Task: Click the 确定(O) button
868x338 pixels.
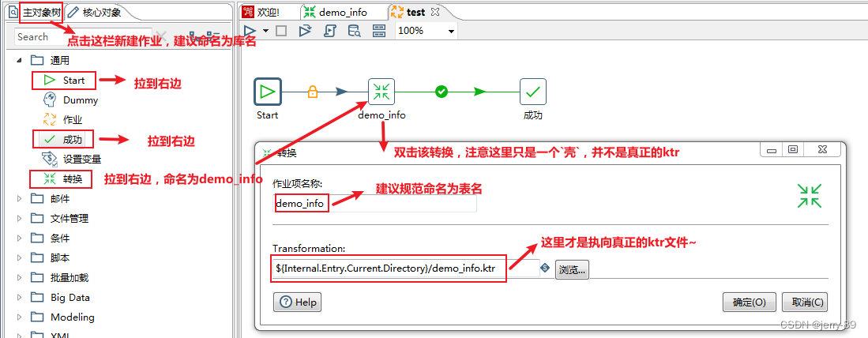Action: point(750,302)
